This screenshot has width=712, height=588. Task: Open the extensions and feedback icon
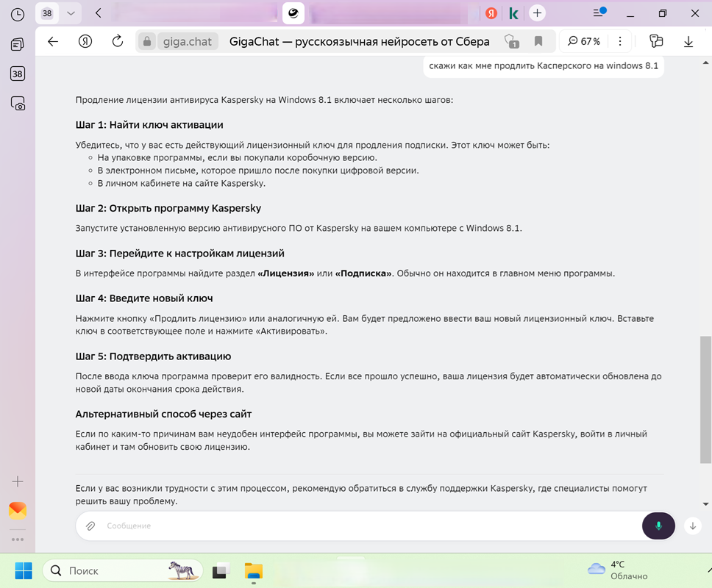click(655, 41)
